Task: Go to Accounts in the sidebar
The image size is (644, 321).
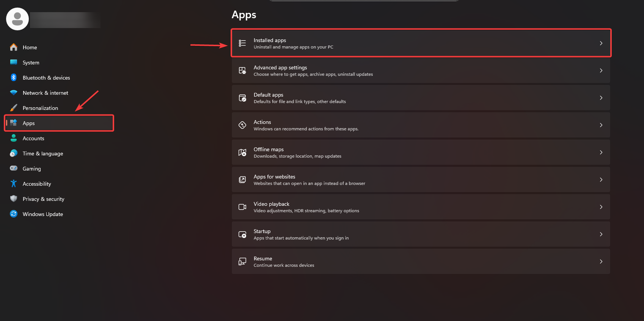Action: click(x=33, y=138)
